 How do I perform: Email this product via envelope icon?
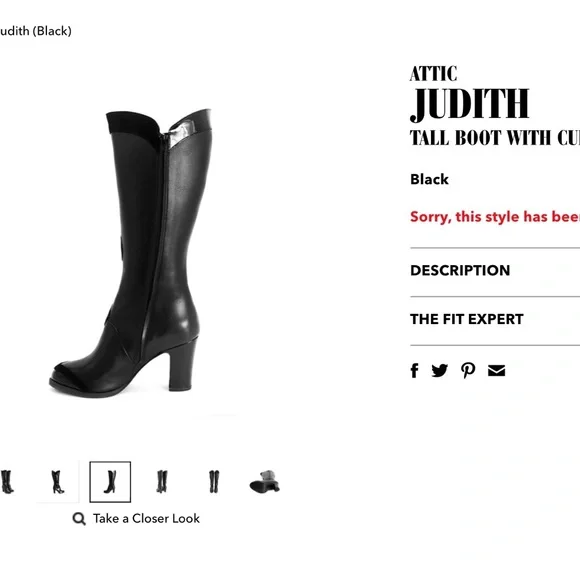click(496, 370)
